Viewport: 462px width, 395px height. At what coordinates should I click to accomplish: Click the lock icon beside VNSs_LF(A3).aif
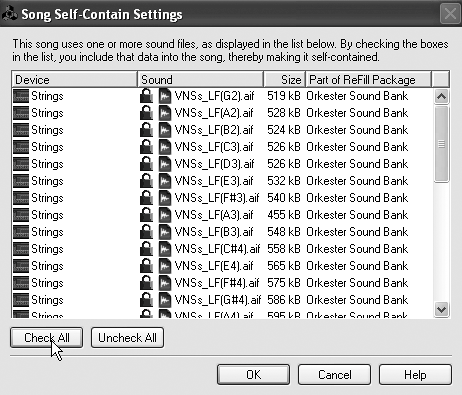pos(146,215)
